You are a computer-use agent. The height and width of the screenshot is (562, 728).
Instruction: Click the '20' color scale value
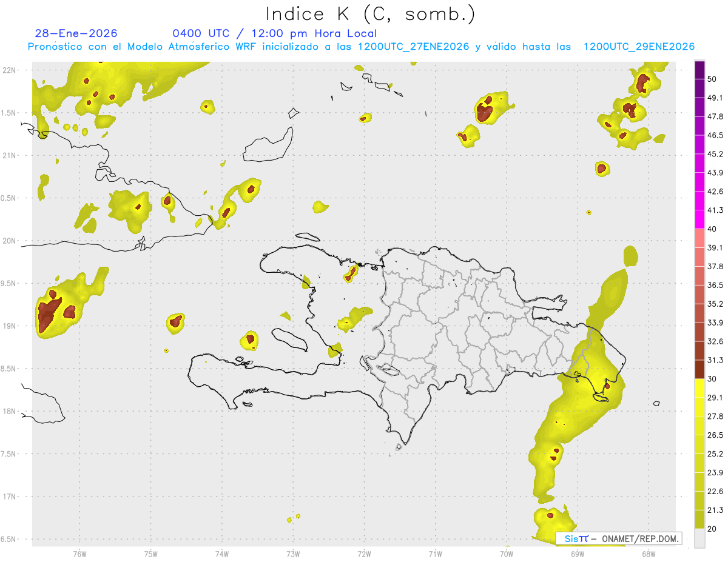coord(712,529)
